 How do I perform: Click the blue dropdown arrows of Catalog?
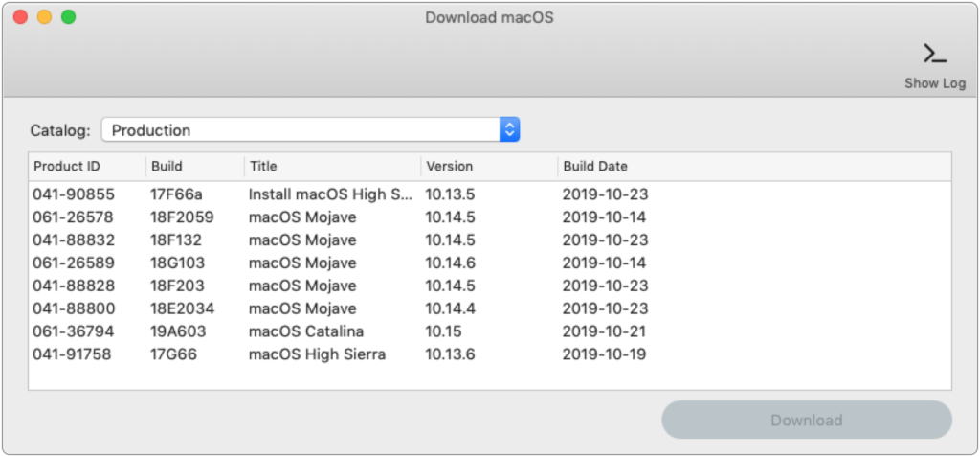click(509, 130)
